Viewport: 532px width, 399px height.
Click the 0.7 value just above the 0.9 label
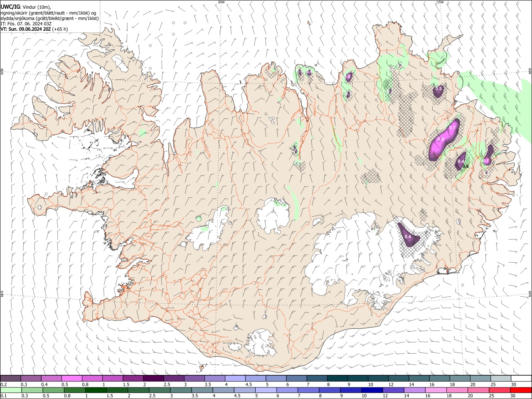click(x=452, y=127)
